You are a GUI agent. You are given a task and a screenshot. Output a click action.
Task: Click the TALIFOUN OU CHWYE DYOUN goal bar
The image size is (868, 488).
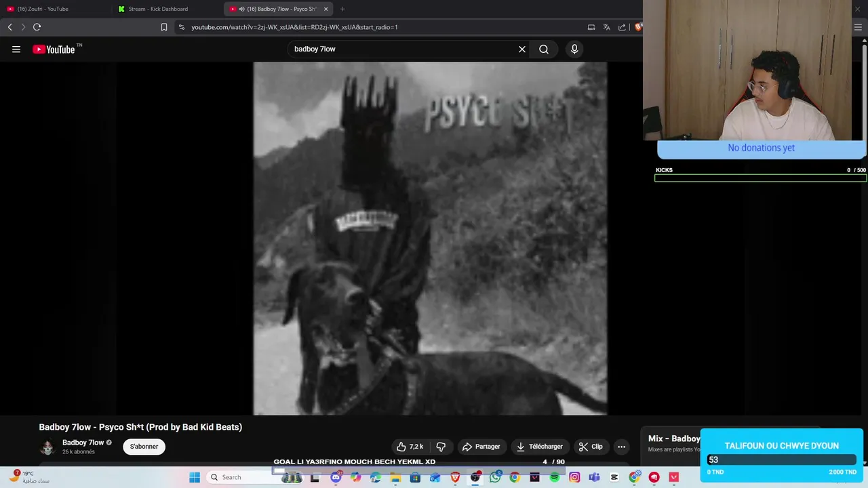(781, 460)
